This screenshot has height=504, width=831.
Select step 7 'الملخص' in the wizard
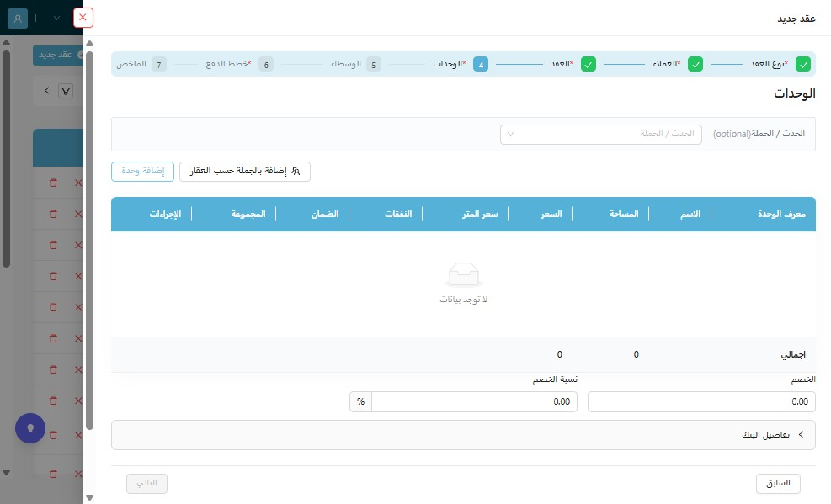(141, 64)
